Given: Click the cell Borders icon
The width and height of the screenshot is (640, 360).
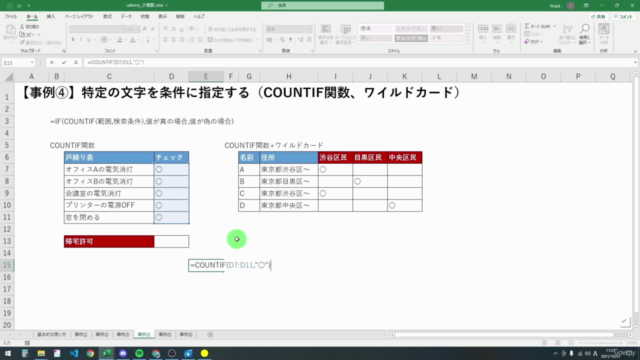Looking at the screenshot, I should [x=104, y=40].
